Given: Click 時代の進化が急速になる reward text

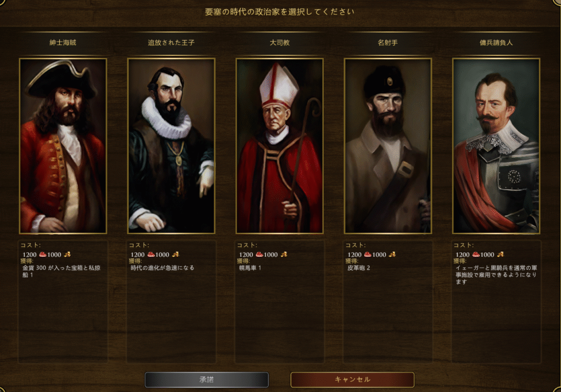Looking at the screenshot, I should point(162,268).
